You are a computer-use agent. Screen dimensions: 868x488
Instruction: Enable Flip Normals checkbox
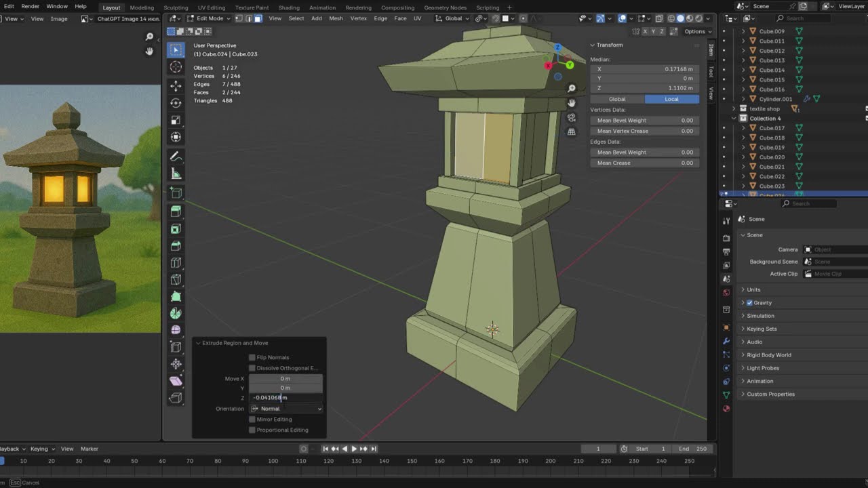252,357
